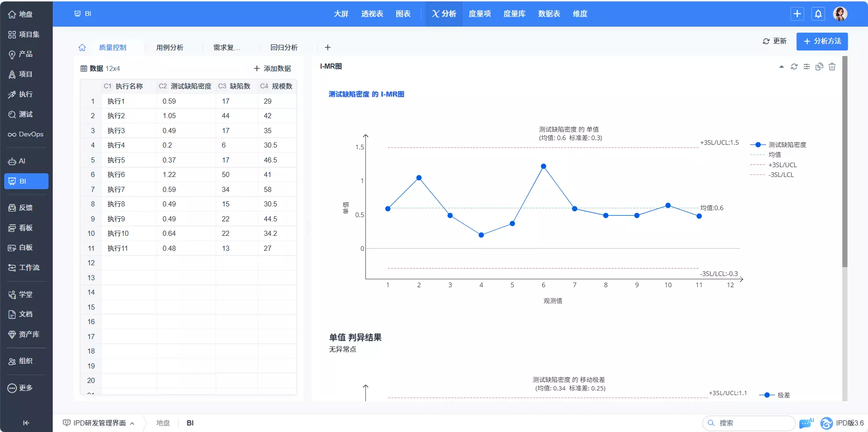
Task: Open the AI chat assistant icon
Action: pos(806,423)
